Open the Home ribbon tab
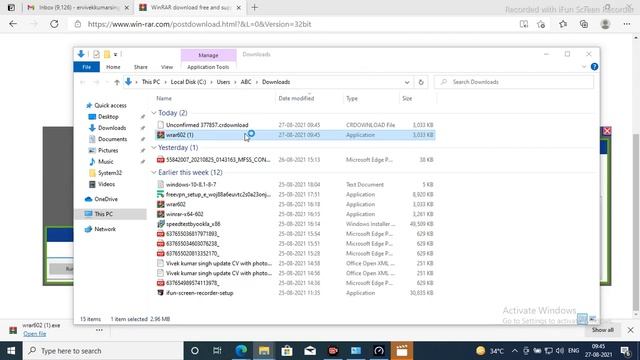Viewport: 640px width, 360px height. click(x=113, y=67)
